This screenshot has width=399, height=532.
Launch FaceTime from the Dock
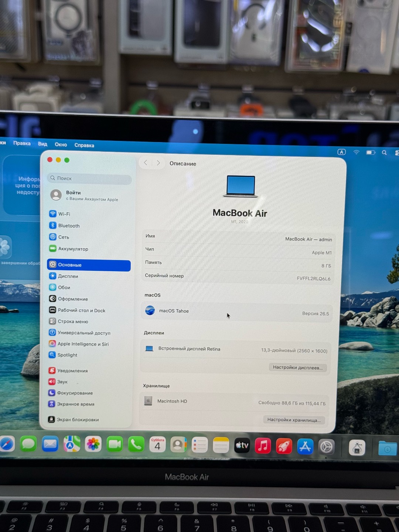point(115,444)
